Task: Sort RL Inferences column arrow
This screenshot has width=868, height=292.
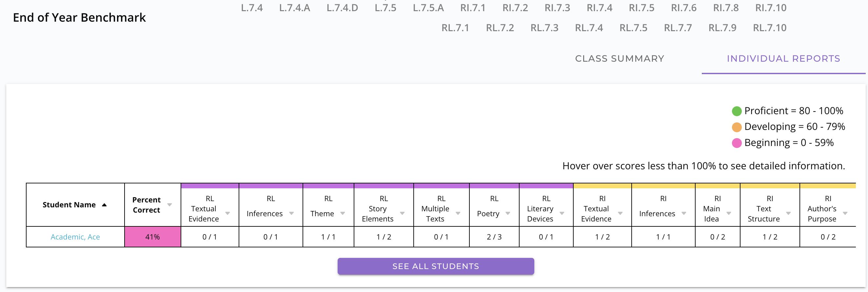Action: click(291, 214)
